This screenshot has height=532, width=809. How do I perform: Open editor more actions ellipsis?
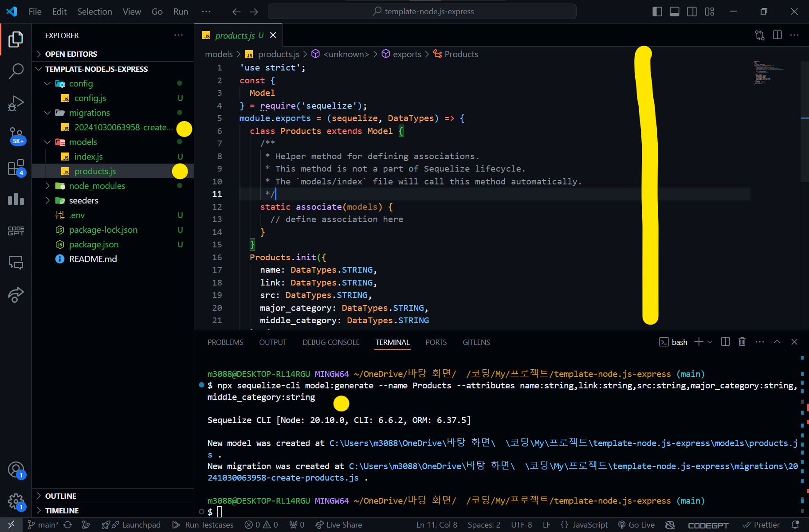[x=794, y=35]
